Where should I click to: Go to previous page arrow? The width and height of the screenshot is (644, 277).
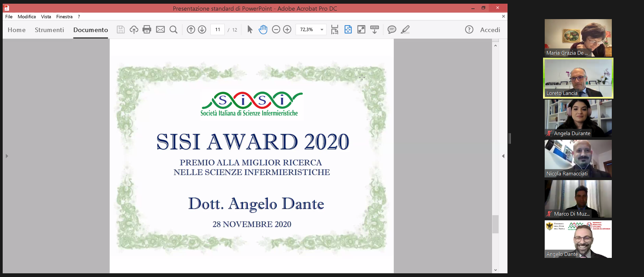(x=191, y=30)
